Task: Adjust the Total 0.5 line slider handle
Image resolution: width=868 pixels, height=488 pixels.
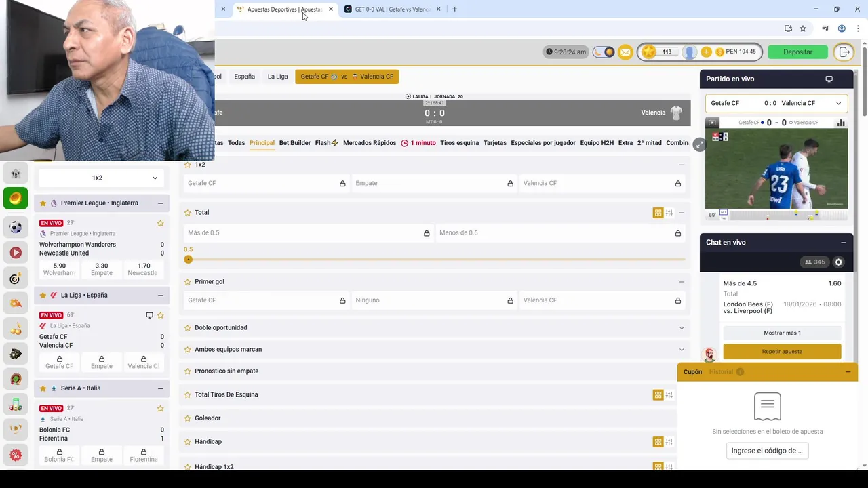Action: (189, 260)
